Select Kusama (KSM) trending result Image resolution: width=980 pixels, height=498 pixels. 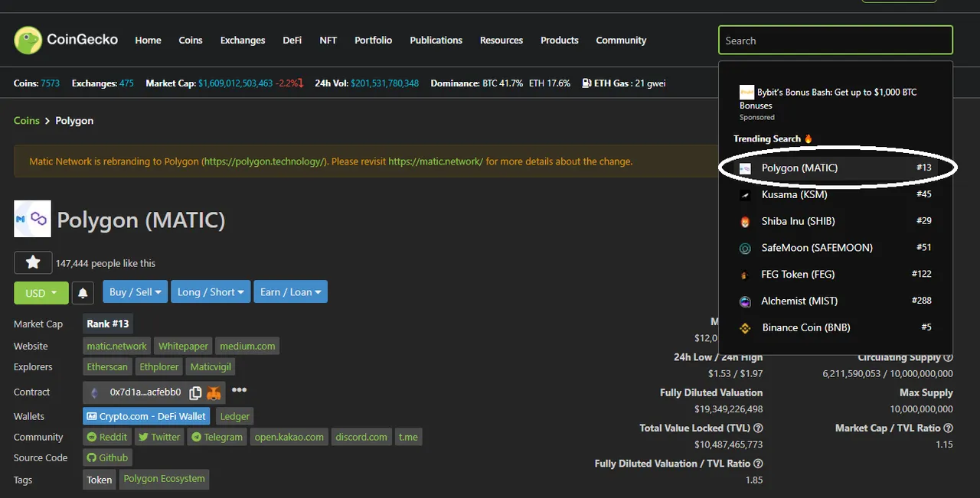[835, 194]
